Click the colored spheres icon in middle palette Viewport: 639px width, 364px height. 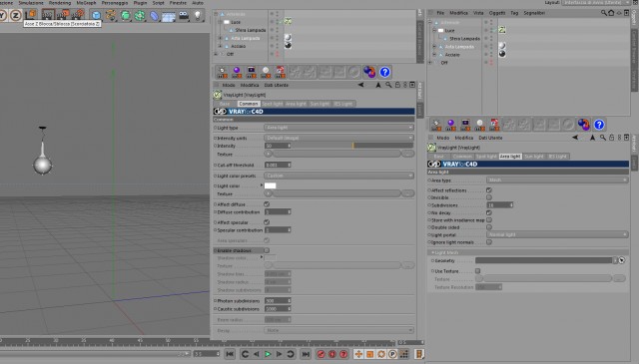(x=369, y=72)
